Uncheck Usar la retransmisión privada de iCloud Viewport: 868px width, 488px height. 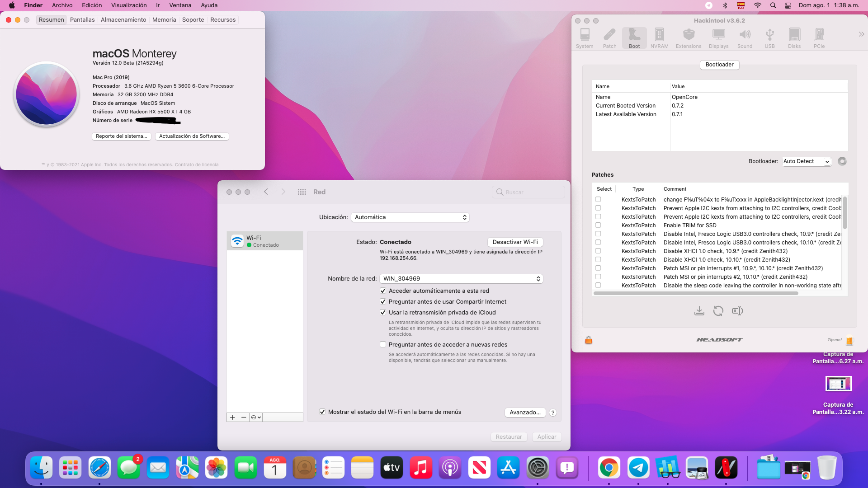(383, 313)
